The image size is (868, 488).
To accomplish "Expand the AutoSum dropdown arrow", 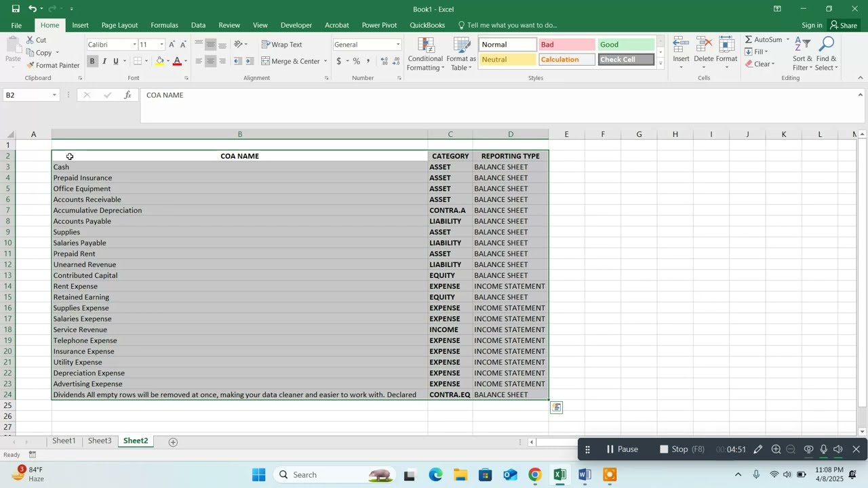I will (787, 40).
